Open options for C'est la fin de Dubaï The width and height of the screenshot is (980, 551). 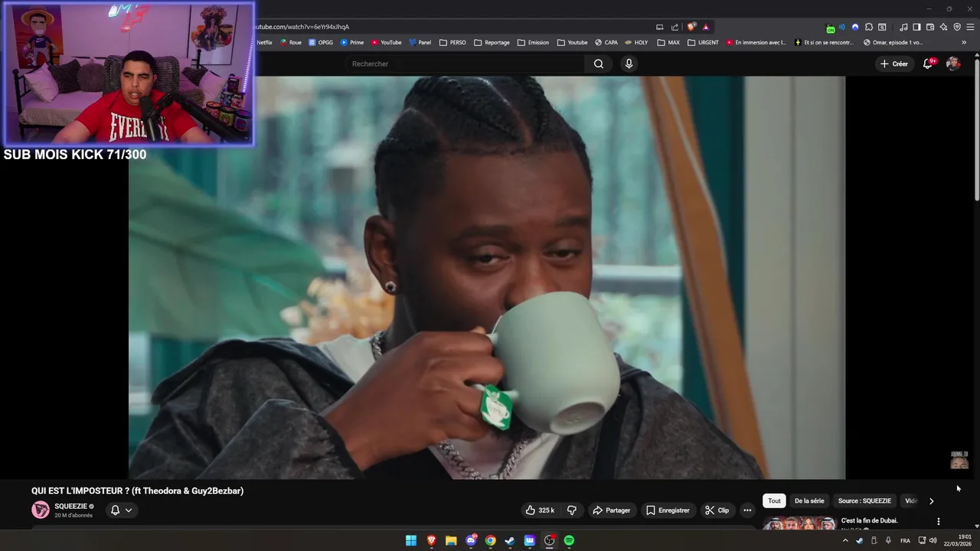(939, 522)
